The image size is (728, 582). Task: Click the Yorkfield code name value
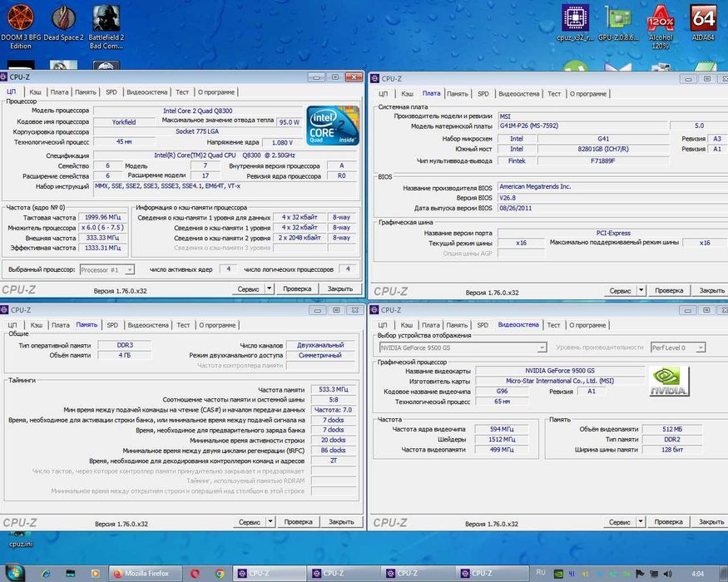(x=124, y=122)
